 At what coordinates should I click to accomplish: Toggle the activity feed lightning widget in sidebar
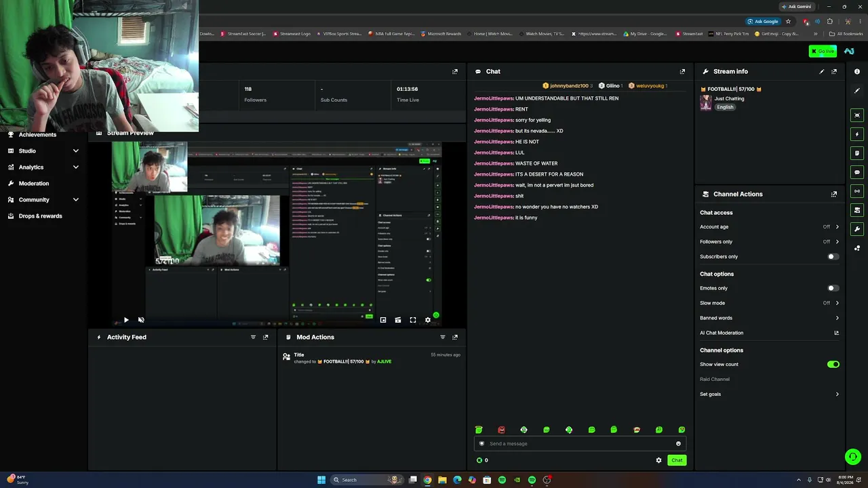click(857, 134)
